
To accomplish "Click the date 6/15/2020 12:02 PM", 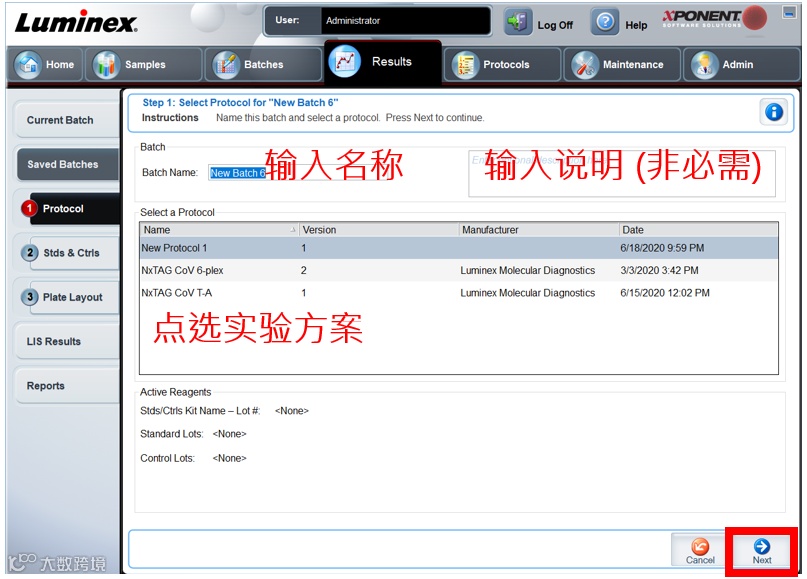I will 665,293.
